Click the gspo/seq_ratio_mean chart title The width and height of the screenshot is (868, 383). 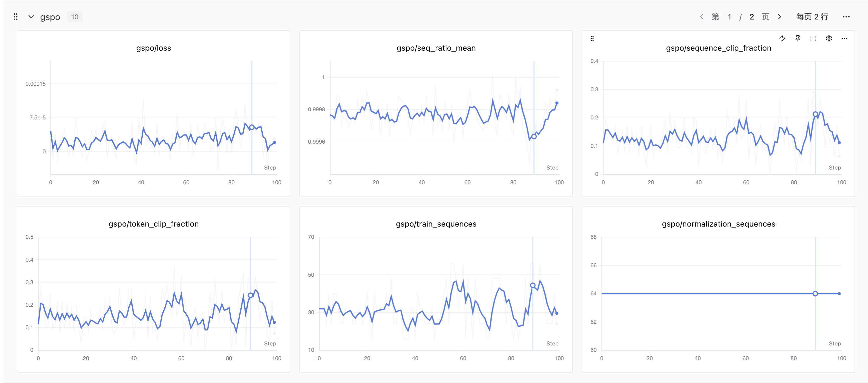(x=436, y=48)
